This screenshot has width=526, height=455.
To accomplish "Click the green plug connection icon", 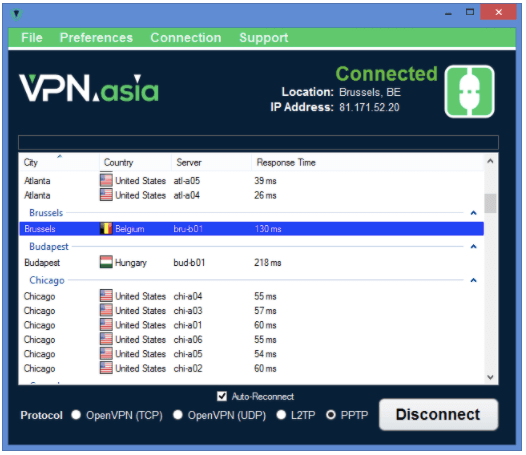I will [469, 91].
